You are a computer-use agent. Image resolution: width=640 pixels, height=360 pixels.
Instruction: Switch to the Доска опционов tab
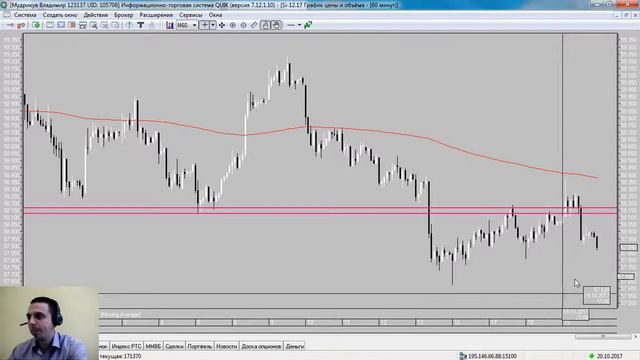point(261,346)
